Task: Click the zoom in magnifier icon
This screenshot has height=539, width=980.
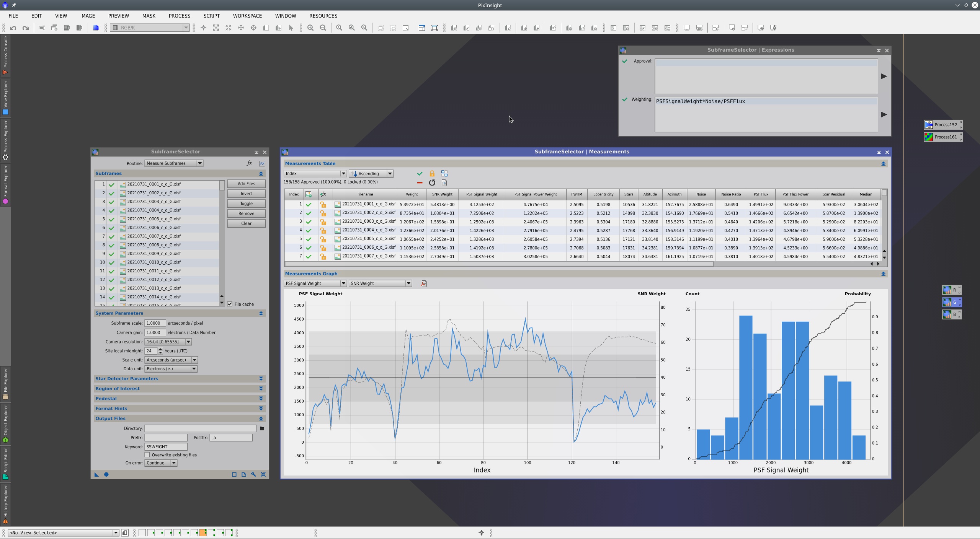Action: click(310, 28)
